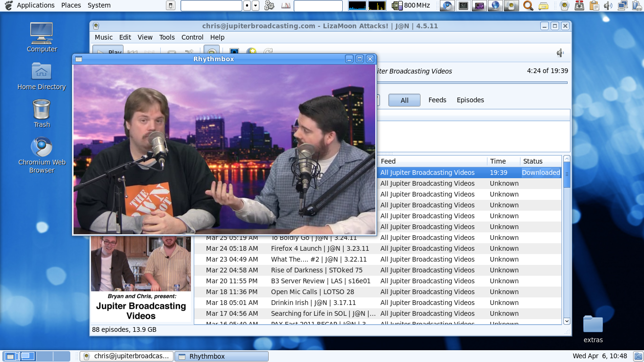Screen dimensions: 644x362
Task: Click the chris@jupiterbroadcasting taskbar button
Action: [127, 356]
